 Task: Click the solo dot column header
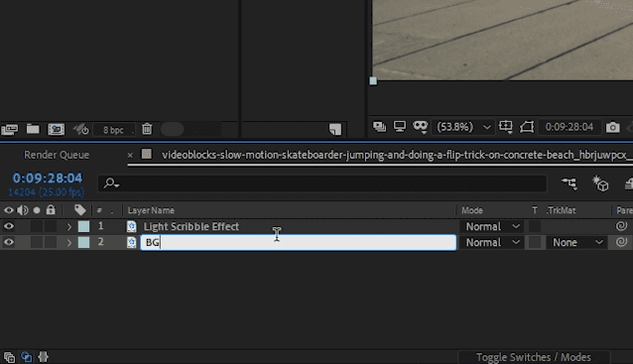37,210
